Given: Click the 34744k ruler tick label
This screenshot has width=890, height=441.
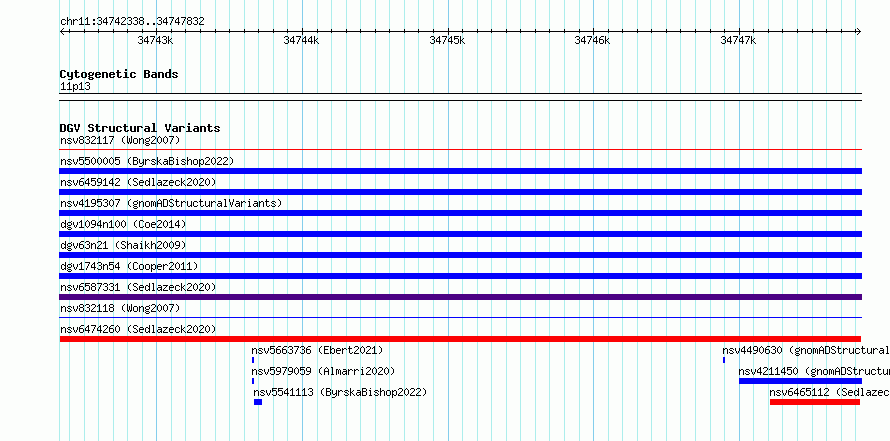Looking at the screenshot, I should 301,40.
